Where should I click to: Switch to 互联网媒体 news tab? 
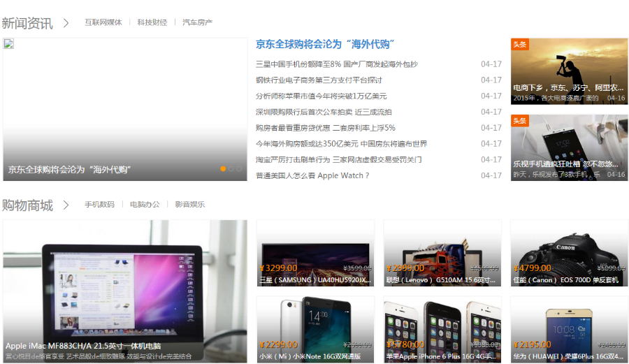click(103, 22)
